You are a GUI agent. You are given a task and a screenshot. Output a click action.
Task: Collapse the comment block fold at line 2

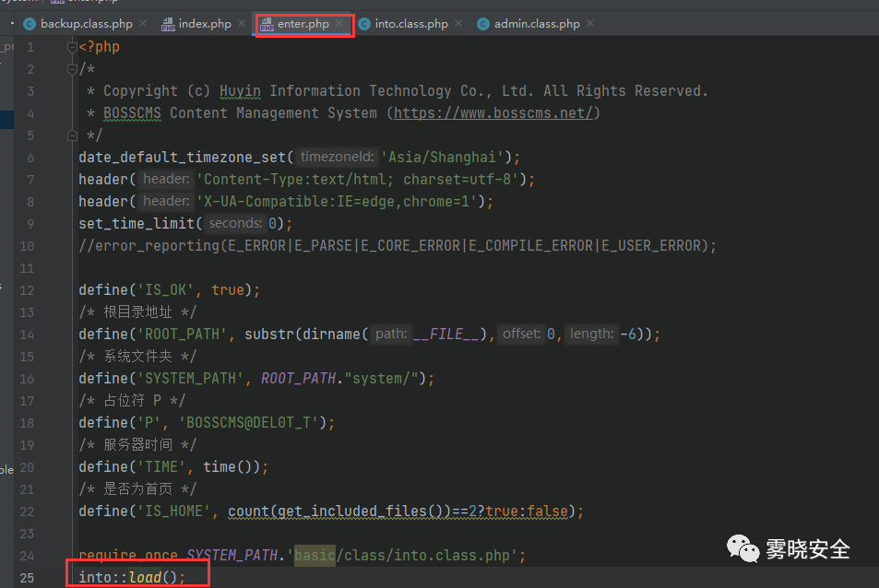coord(72,69)
